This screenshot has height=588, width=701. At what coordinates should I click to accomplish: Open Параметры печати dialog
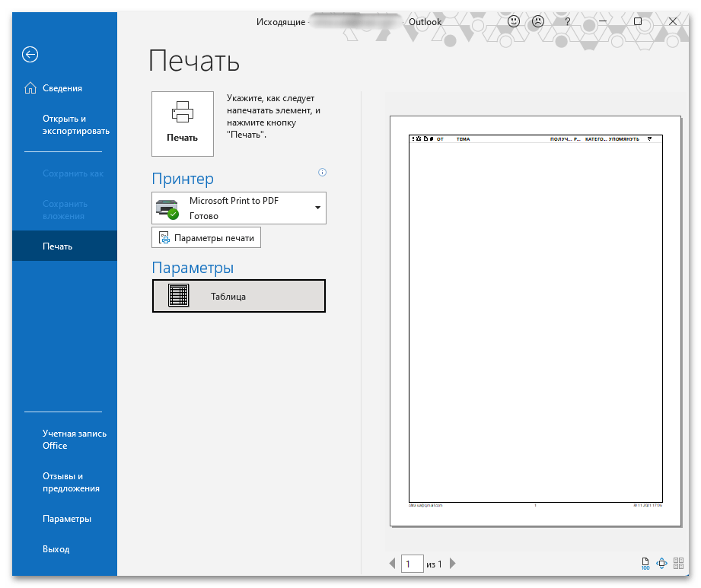pos(206,238)
